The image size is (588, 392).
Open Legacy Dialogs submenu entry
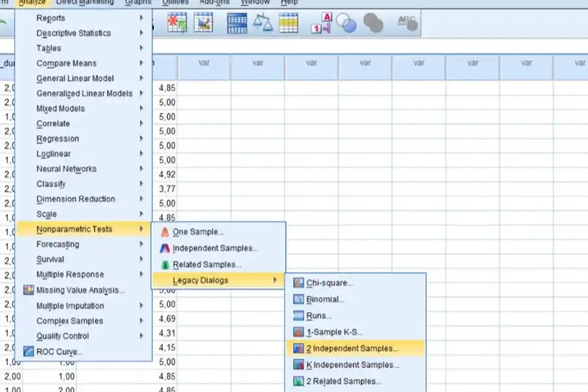[x=218, y=280]
